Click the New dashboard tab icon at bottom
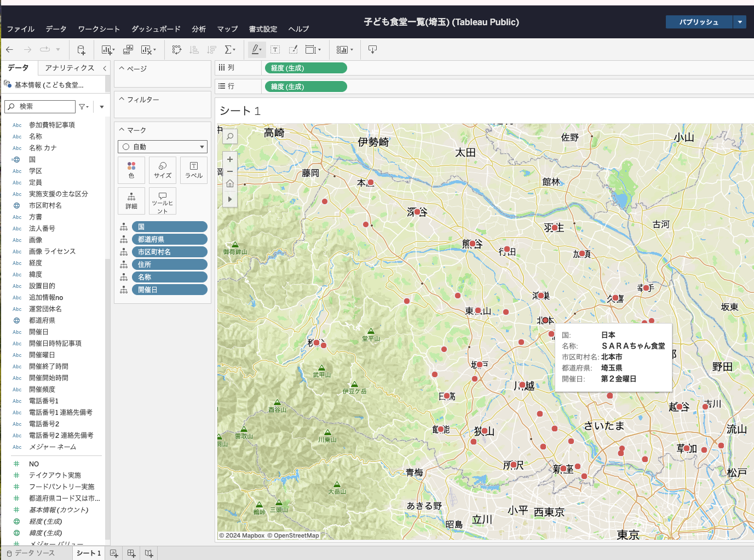Screen dimensions: 754x560 click(131, 553)
